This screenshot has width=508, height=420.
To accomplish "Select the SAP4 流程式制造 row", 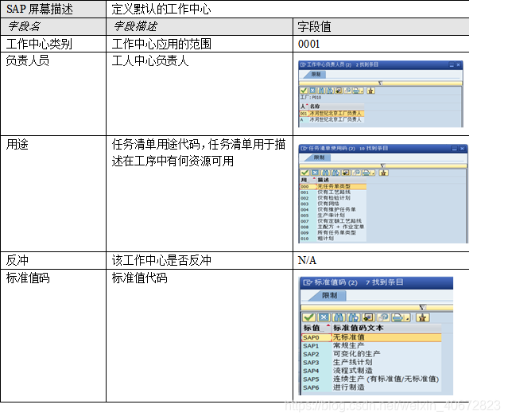I will point(371,371).
